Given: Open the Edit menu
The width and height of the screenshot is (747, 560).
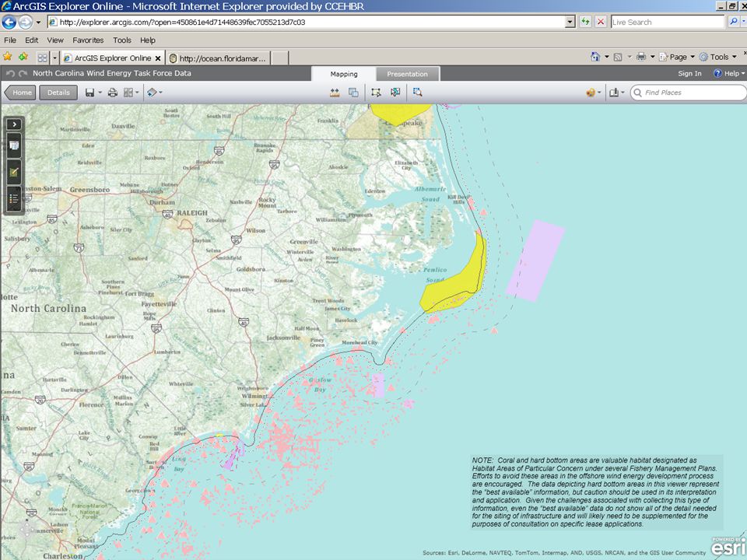Looking at the screenshot, I should [x=31, y=40].
